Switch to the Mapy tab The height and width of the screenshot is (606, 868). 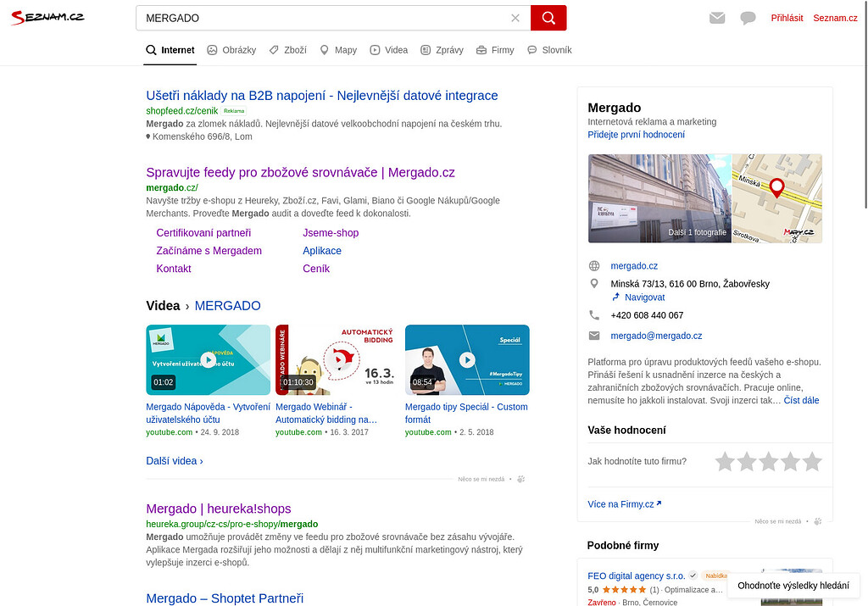point(338,50)
